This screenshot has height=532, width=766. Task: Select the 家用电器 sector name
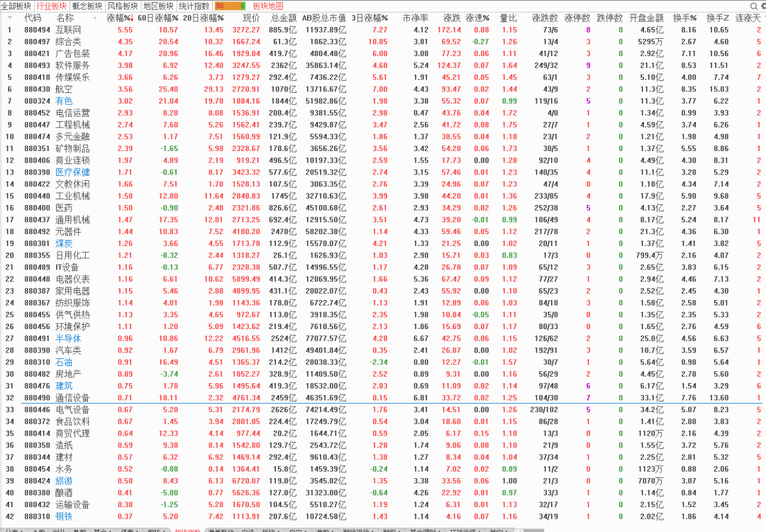[73, 291]
